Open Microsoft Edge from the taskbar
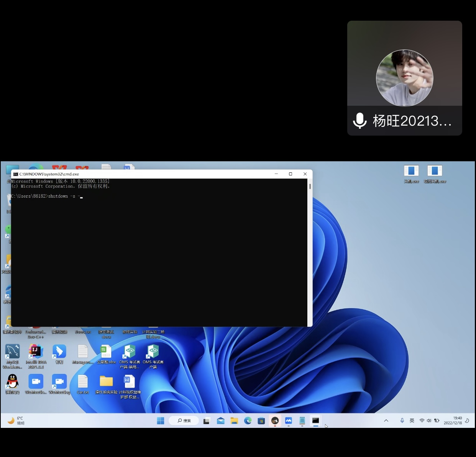 [248, 421]
